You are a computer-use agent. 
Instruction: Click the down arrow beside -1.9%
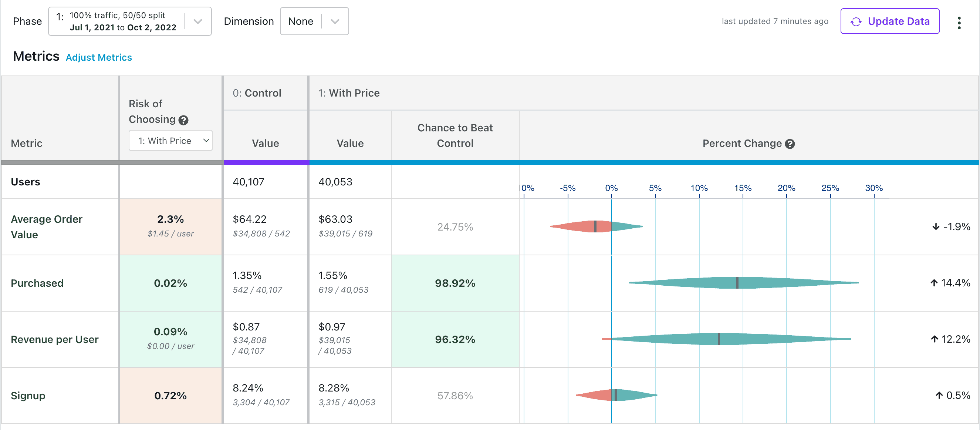936,227
